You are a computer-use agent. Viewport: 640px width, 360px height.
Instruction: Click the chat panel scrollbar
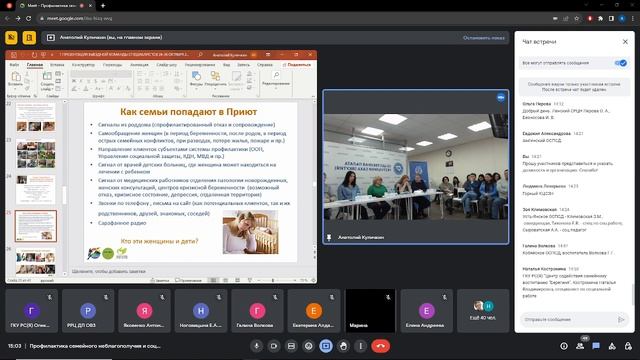click(633, 294)
